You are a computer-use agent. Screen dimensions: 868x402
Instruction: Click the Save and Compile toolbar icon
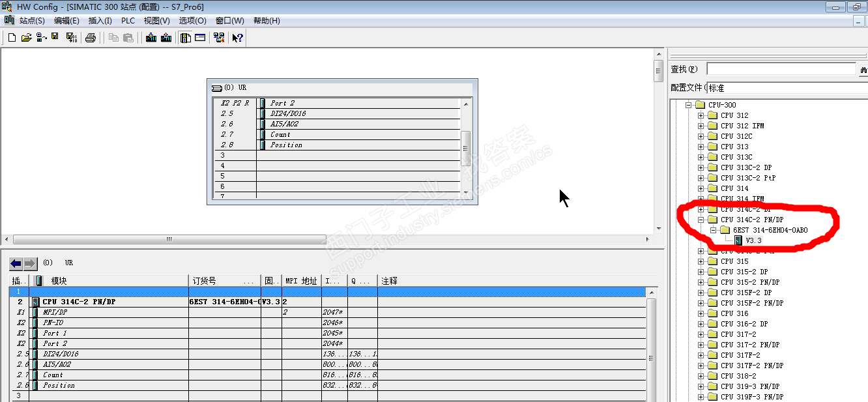pyautogui.click(x=72, y=38)
